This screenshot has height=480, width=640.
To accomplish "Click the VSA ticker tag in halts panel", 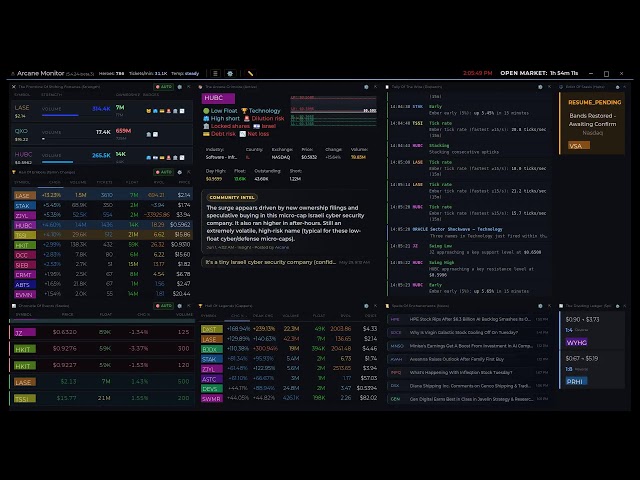I will click(x=579, y=146).
